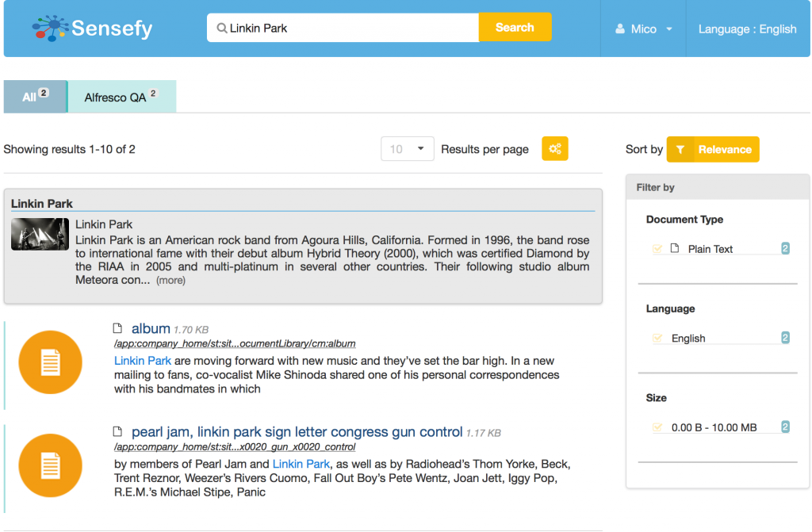
Task: Toggle the English language filter checkbox
Action: click(x=657, y=338)
